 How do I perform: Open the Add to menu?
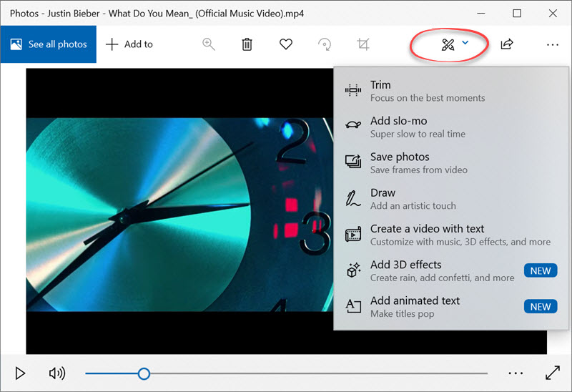[129, 44]
